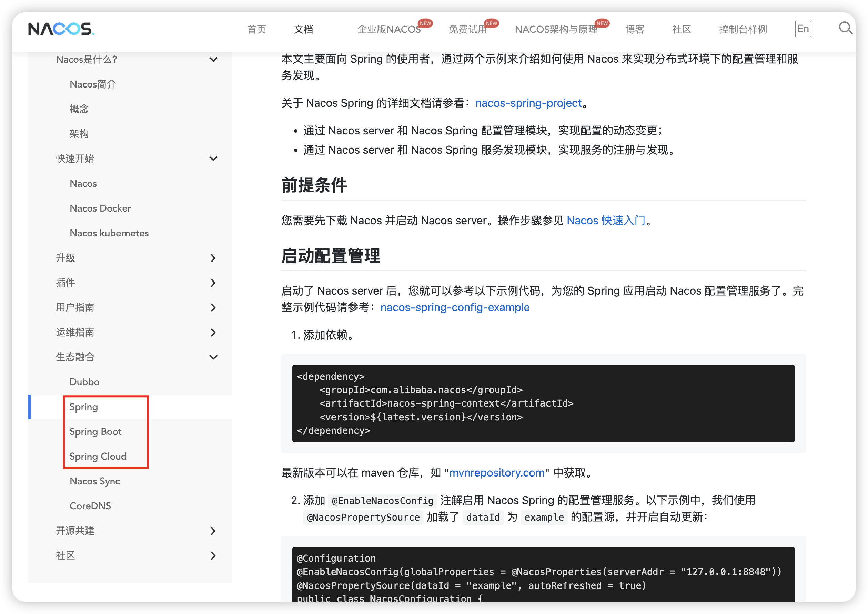This screenshot has height=614, width=868.
Task: Open Dubbo sidebar item
Action: click(x=84, y=382)
